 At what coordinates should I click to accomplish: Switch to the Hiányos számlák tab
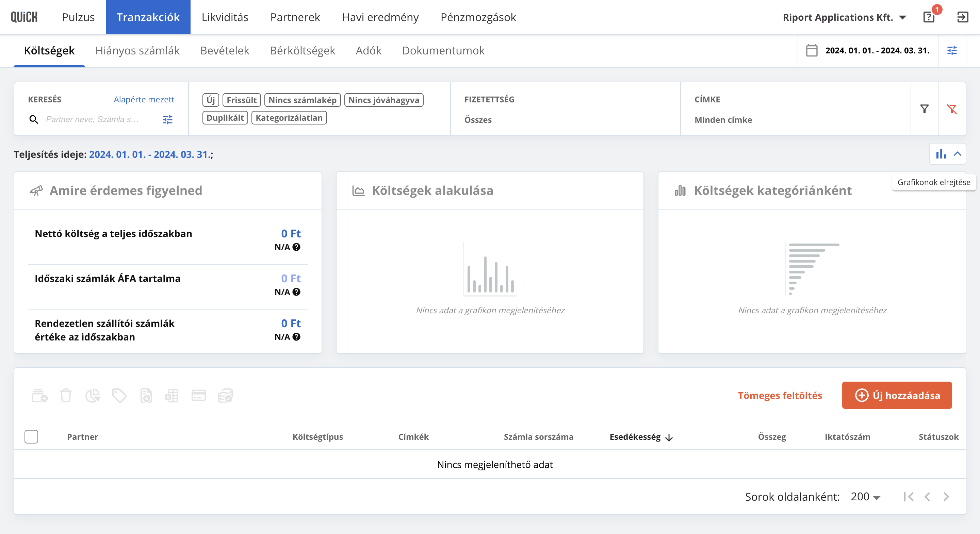[137, 51]
